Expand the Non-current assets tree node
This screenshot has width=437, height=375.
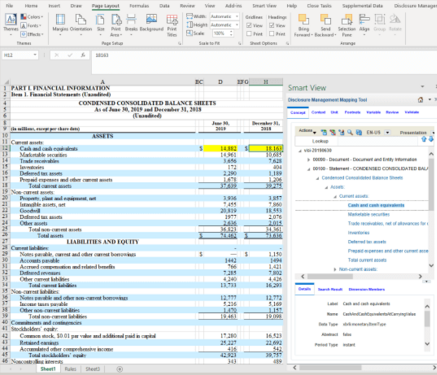[x=335, y=269]
